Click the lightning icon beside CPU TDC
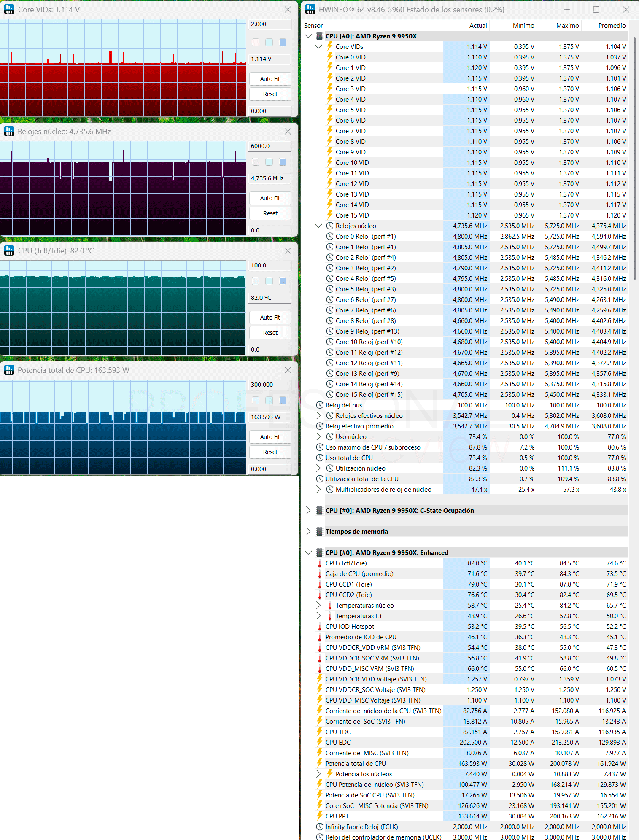Viewport: 639px width, 840px height. coord(320,732)
